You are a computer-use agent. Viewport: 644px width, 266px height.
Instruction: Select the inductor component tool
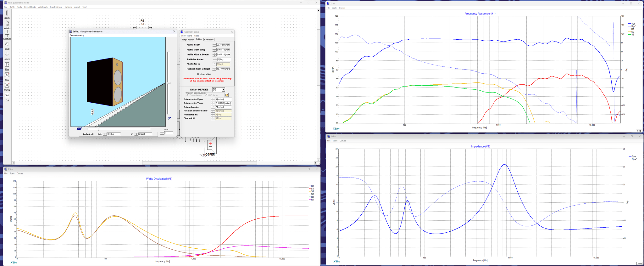pos(7,25)
